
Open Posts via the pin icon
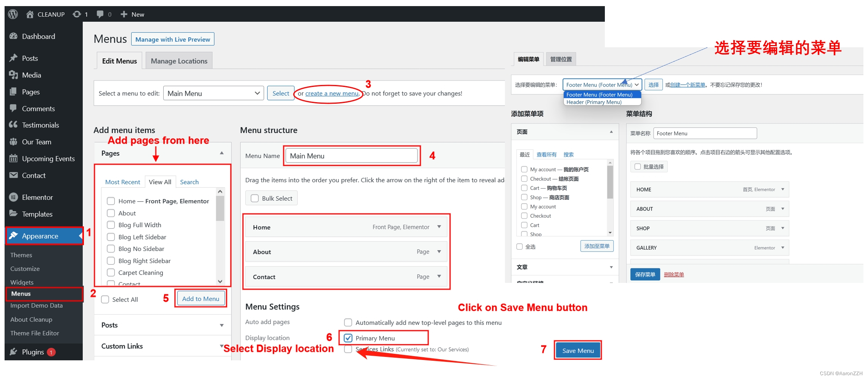pyautogui.click(x=13, y=58)
